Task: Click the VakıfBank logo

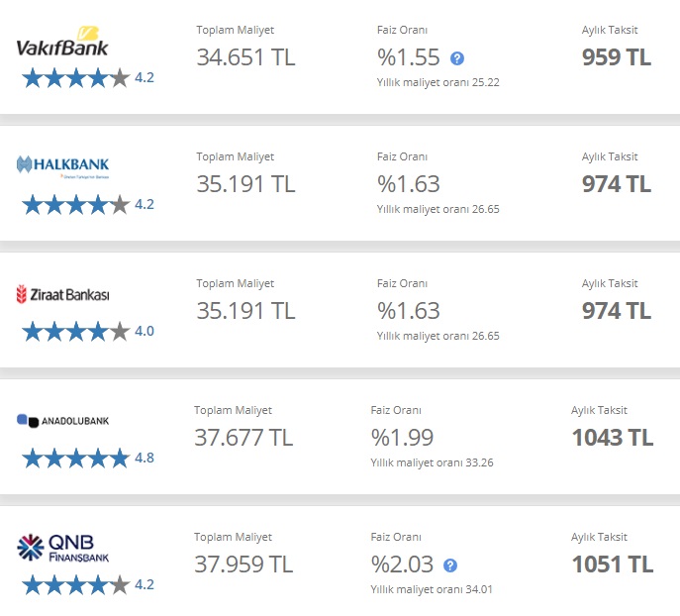Action: [62, 42]
